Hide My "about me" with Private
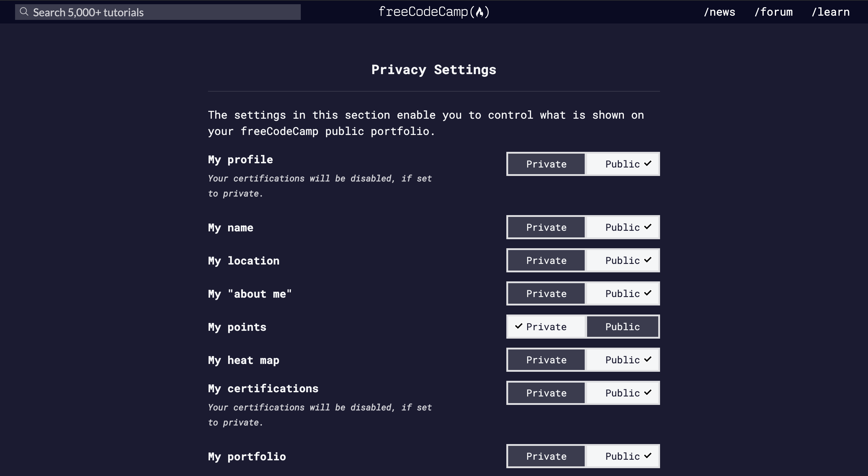 546,294
